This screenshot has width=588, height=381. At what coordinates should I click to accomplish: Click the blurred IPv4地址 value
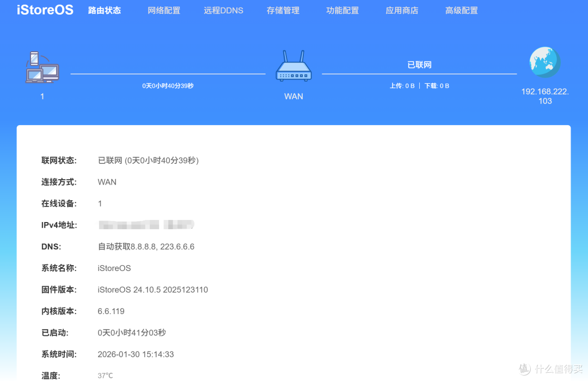point(146,225)
